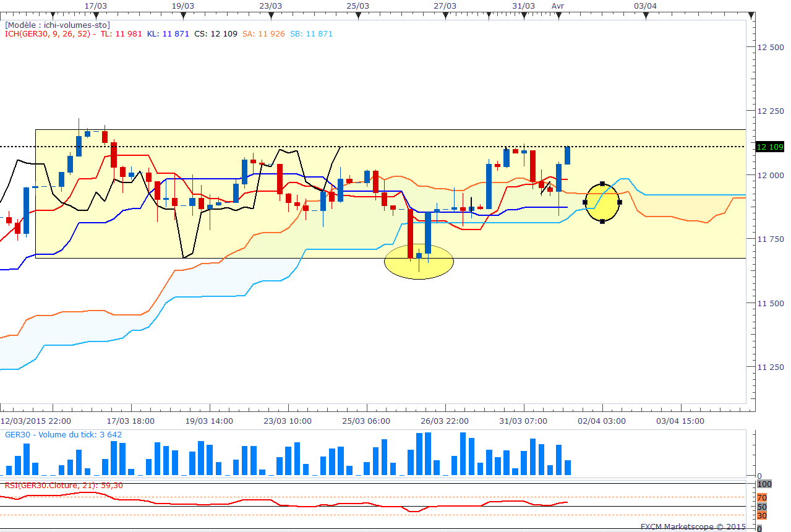Image resolution: width=791 pixels, height=532 pixels.
Task: Click the 'KL: 11 871' Kijun value
Action: [168, 34]
